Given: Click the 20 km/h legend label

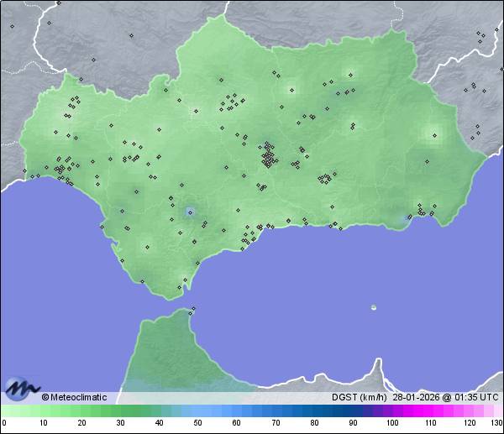Looking at the screenshot, I should pos(81,422).
